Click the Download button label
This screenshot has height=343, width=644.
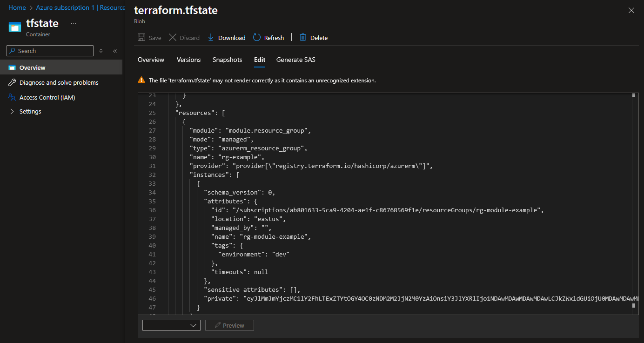232,38
